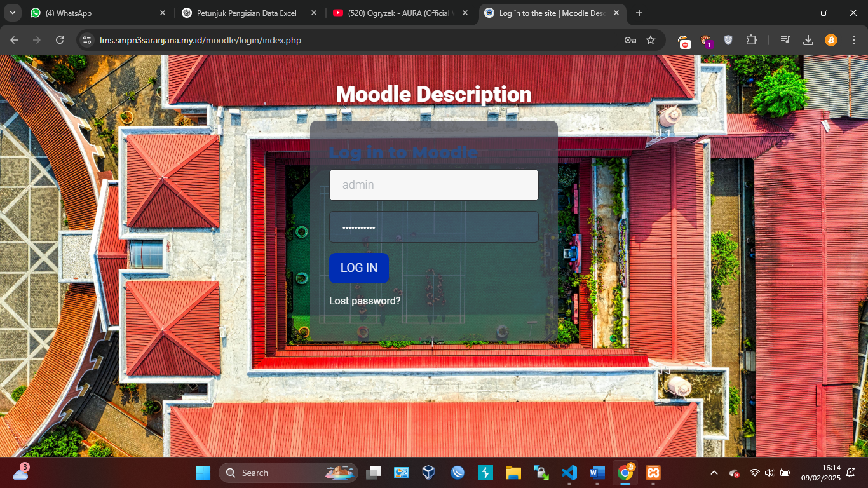The image size is (868, 488).
Task: Open saved passwords key icon
Action: (x=630, y=40)
